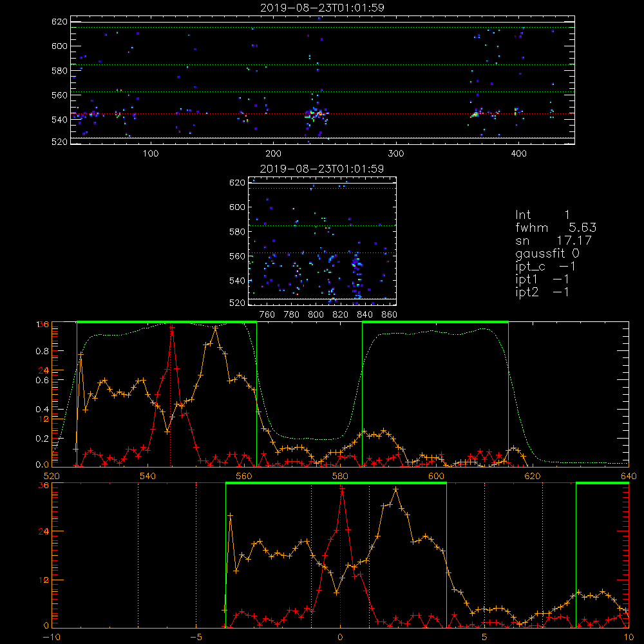This screenshot has width=644, height=644.
Task: Click the '5' x-axis label of the bottom plot
Action: coord(485,637)
